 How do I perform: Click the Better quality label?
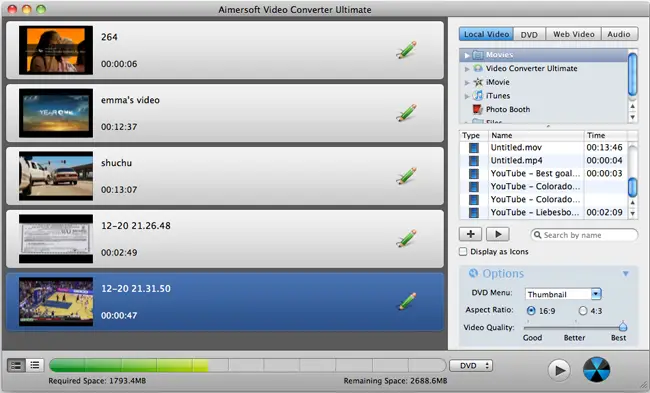[x=574, y=338]
